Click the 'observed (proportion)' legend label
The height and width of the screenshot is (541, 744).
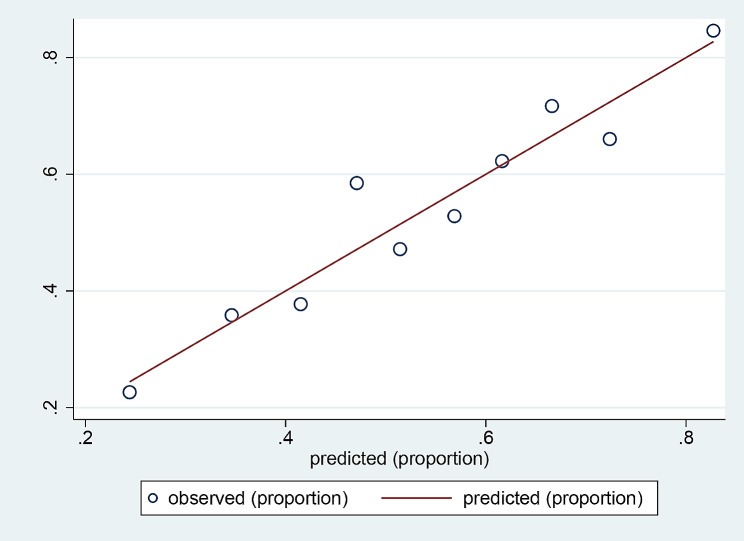click(x=258, y=498)
